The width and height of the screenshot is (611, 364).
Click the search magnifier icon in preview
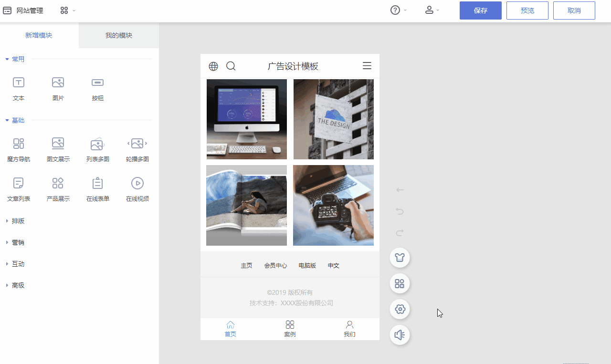click(x=231, y=66)
